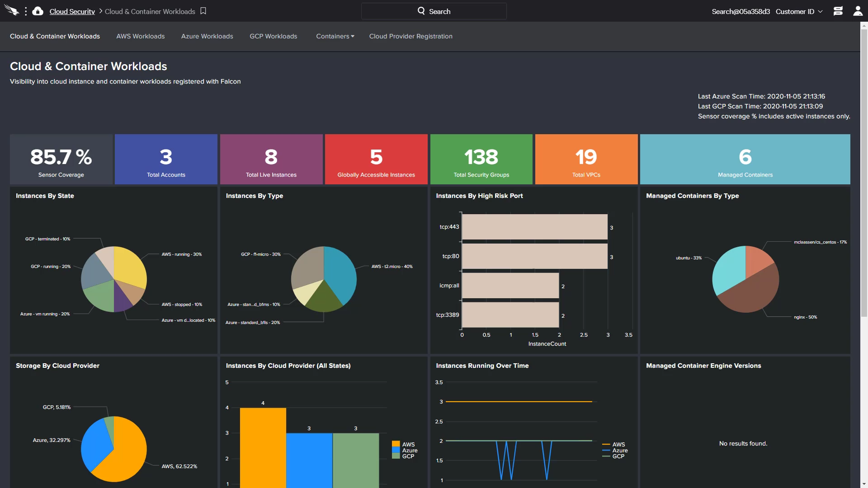
Task: Expand the Containers dropdown menu
Action: coord(335,36)
